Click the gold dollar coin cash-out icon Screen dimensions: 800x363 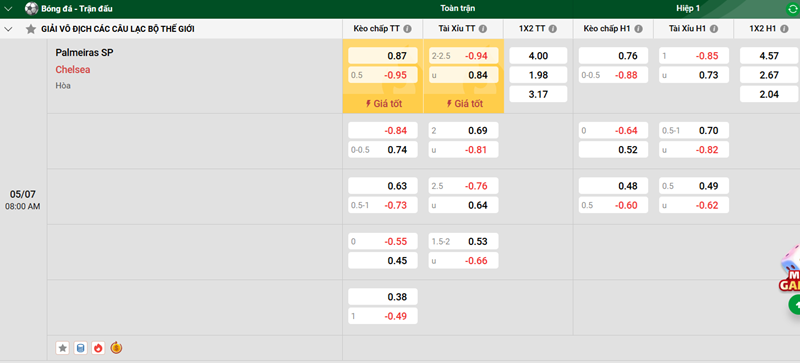116,348
